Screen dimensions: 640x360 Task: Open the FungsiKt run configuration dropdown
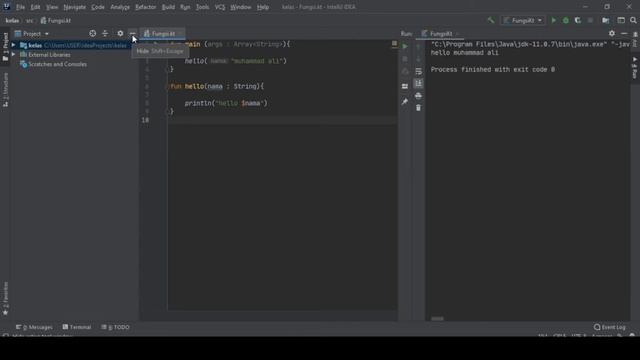[523, 20]
